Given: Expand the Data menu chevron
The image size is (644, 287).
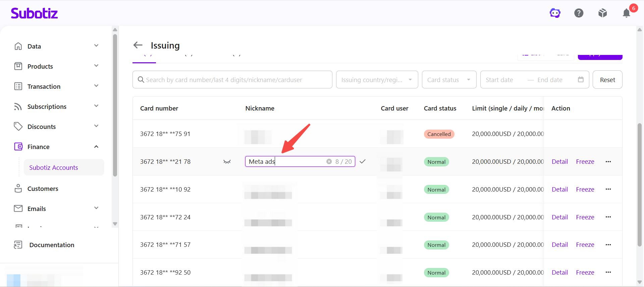Looking at the screenshot, I should [96, 46].
